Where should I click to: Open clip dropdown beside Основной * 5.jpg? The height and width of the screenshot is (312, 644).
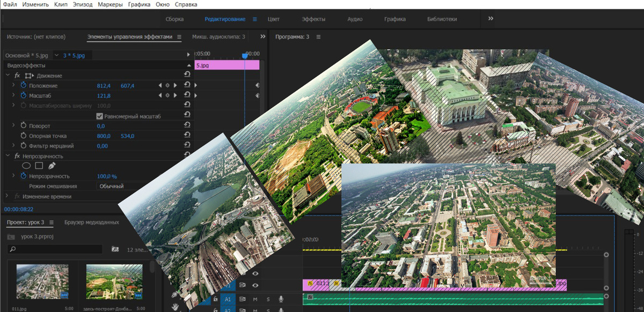pyautogui.click(x=57, y=55)
